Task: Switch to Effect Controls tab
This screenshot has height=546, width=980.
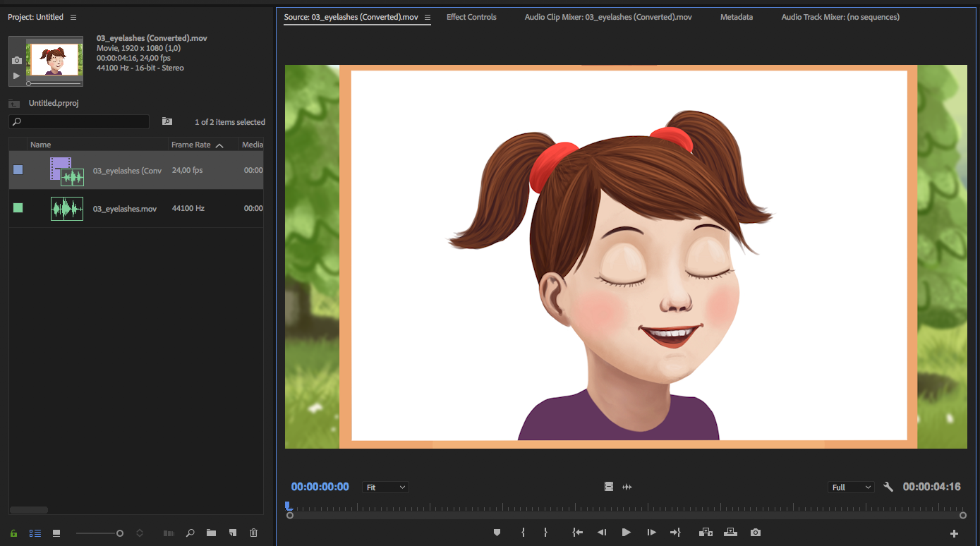Action: (471, 17)
